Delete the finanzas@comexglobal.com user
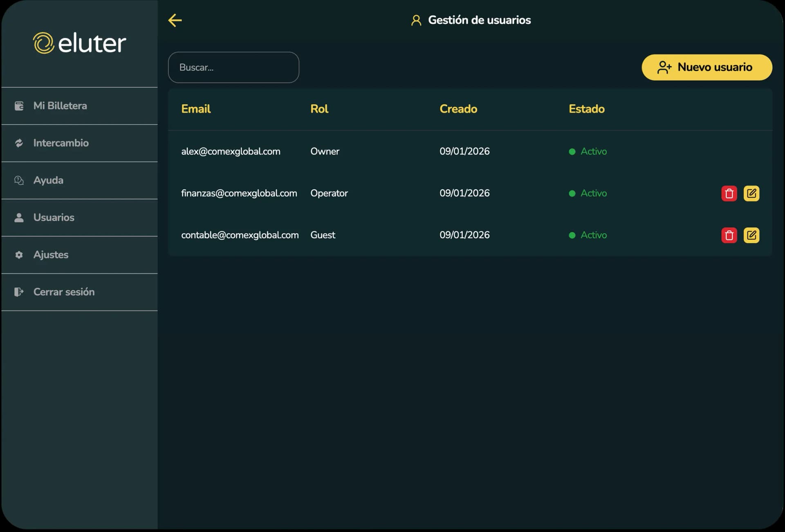The width and height of the screenshot is (785, 532). [729, 193]
